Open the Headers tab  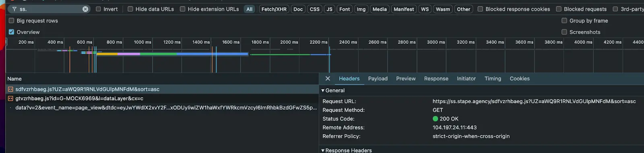pyautogui.click(x=349, y=79)
